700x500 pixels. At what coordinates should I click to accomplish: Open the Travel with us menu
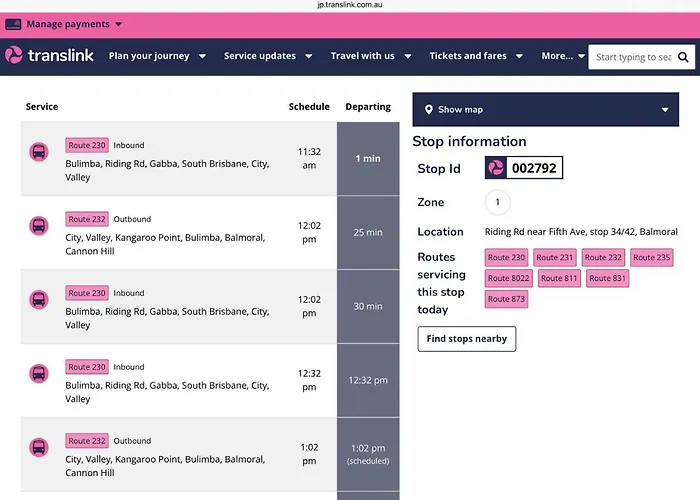point(371,57)
